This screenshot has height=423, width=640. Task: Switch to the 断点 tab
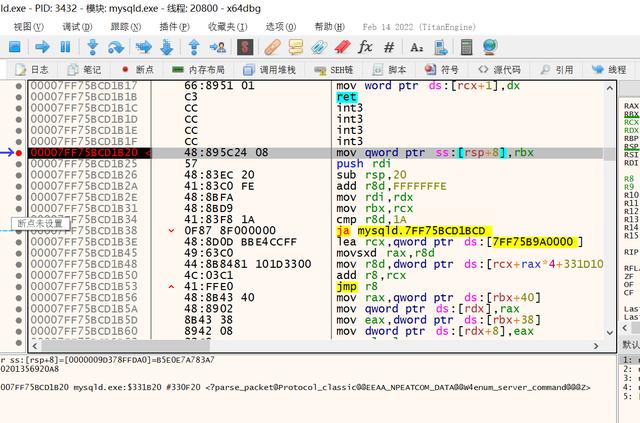pos(137,70)
